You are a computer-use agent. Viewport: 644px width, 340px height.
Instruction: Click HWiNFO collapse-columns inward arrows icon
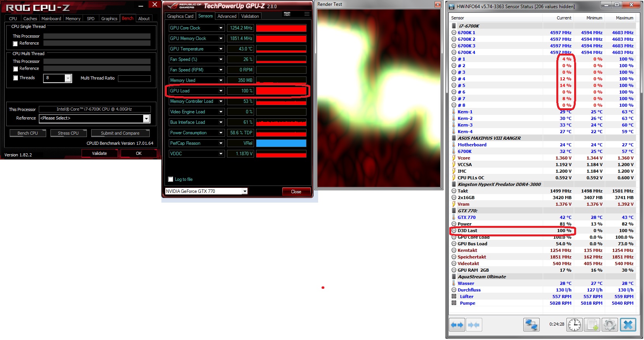pyautogui.click(x=474, y=325)
